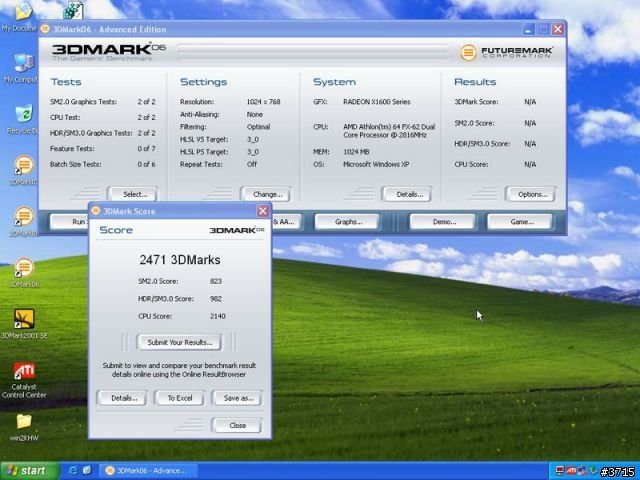Click the CPU Score value 2140
The image size is (640, 480).
point(218,316)
